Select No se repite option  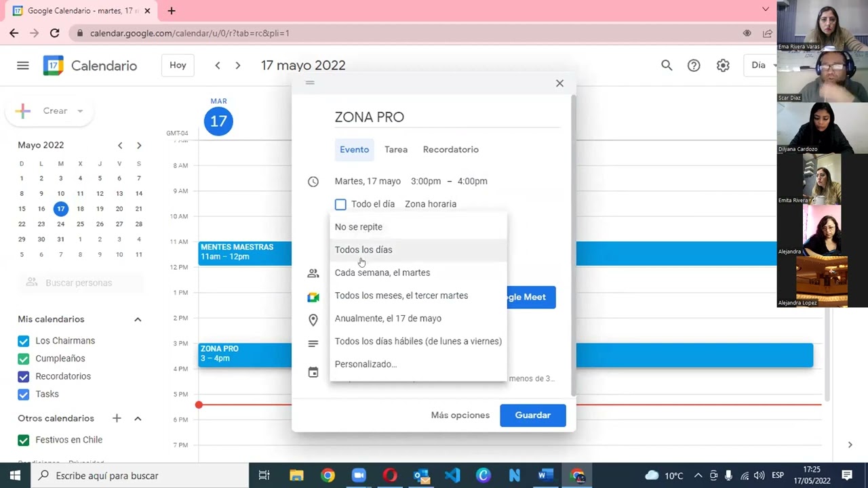click(x=418, y=227)
